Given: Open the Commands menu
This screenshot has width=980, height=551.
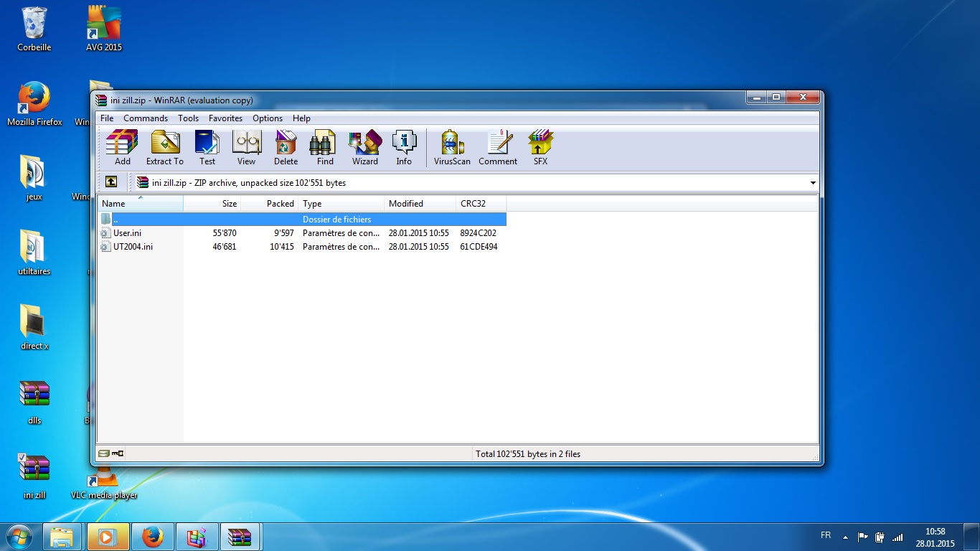Looking at the screenshot, I should [x=146, y=118].
